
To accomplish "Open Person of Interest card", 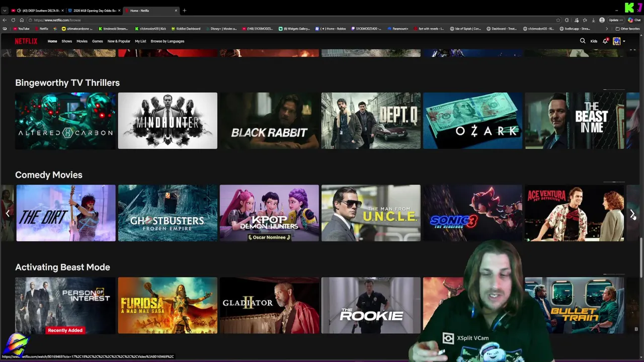I will [65, 306].
